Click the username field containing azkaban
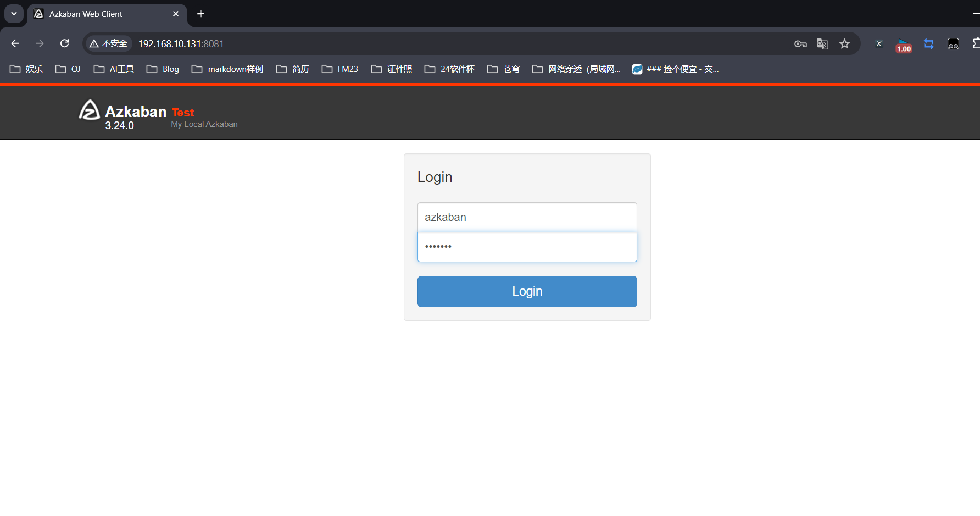Viewport: 980px width, 516px height. [527, 217]
